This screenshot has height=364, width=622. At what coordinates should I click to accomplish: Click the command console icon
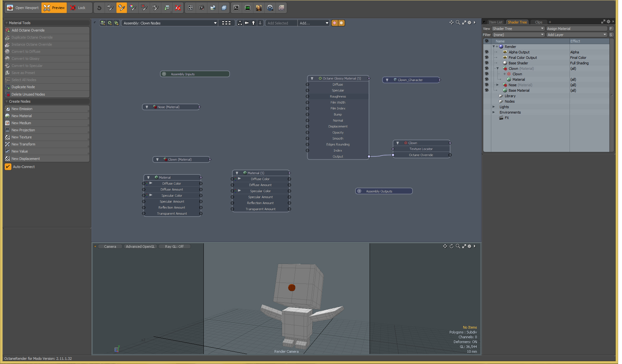(236, 8)
